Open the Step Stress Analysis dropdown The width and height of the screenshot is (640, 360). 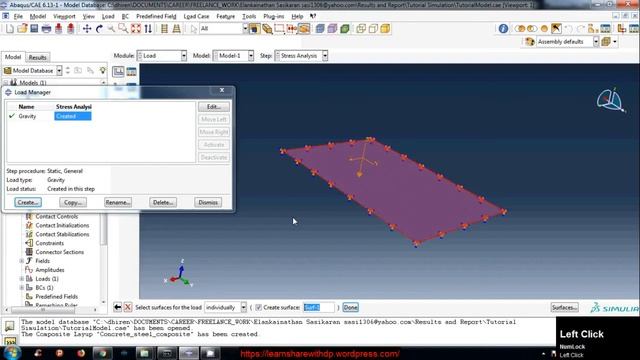(302, 56)
